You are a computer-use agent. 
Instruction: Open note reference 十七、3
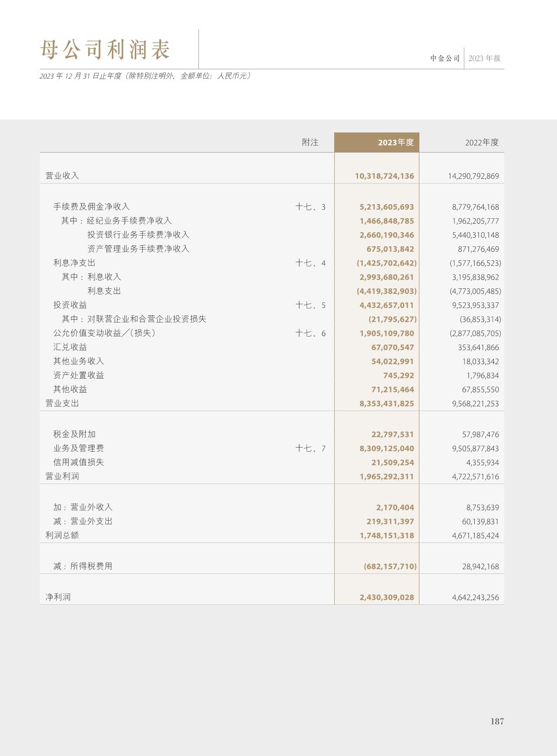pos(310,207)
